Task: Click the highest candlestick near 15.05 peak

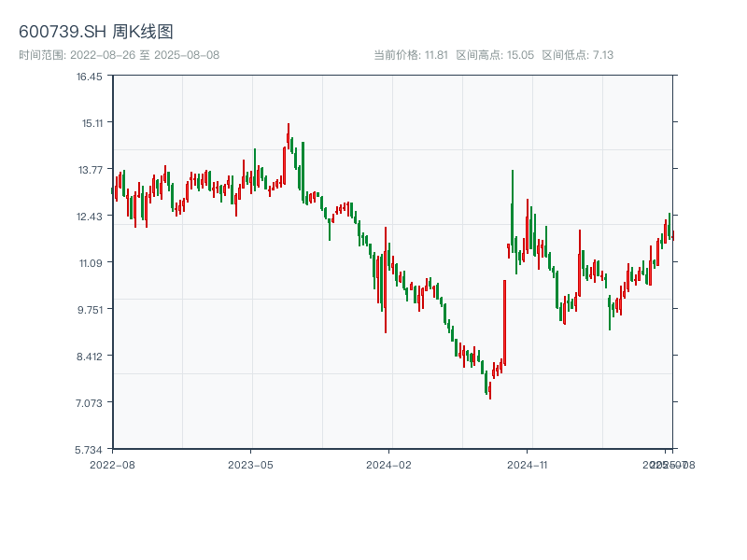Action: tap(289, 135)
